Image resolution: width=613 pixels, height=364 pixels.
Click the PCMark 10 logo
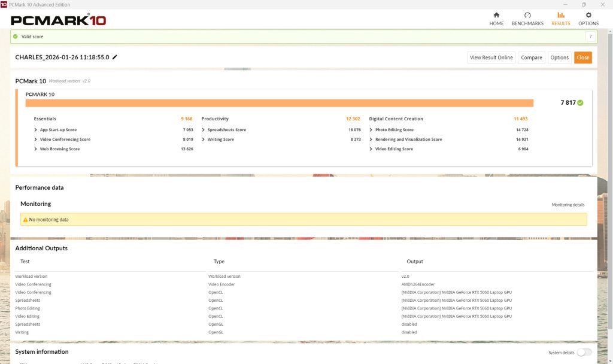tap(58, 20)
